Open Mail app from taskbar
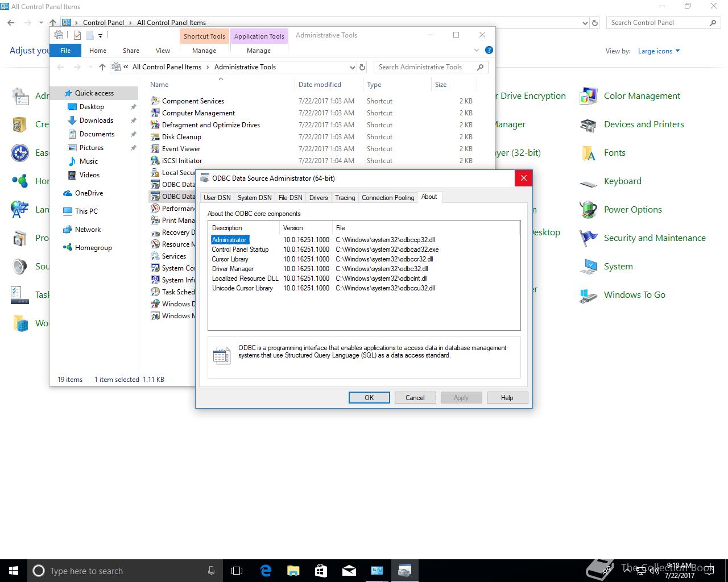 (x=349, y=571)
